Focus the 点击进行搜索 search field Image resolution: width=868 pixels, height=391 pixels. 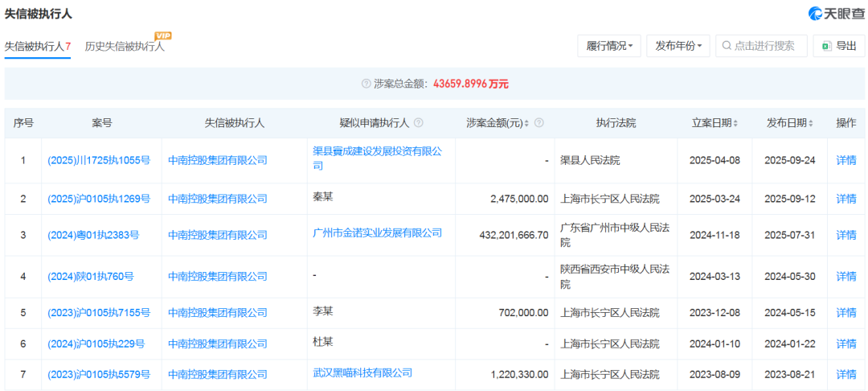pos(761,46)
